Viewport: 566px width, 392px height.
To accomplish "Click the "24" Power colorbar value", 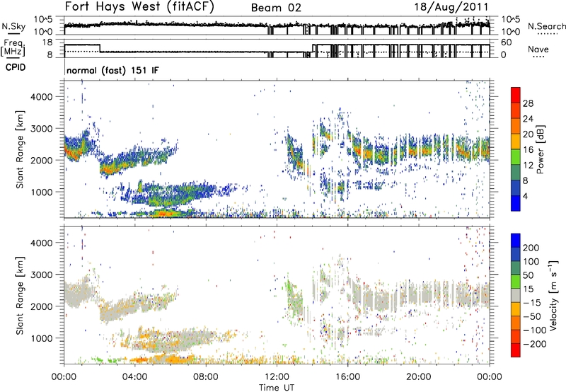I will click(528, 119).
